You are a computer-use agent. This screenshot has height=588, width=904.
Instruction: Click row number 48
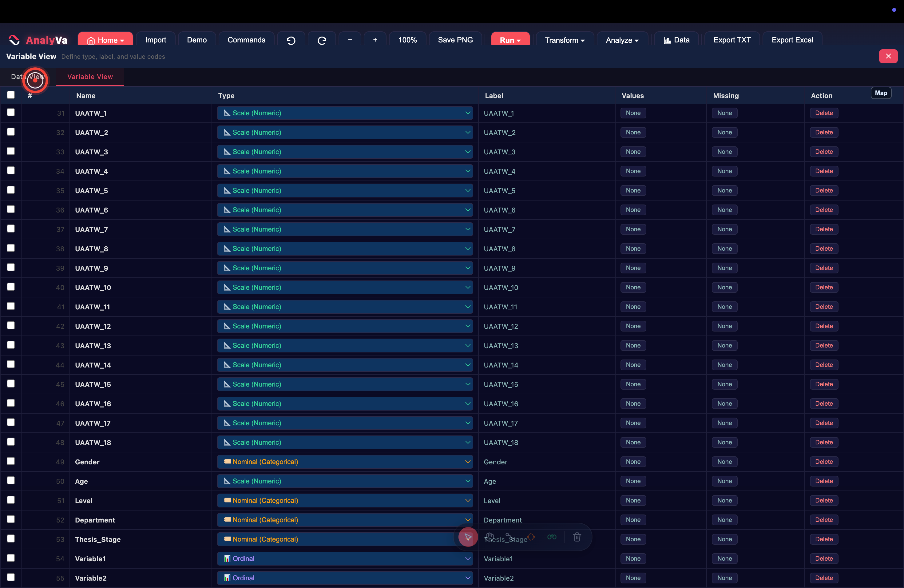[60, 443]
